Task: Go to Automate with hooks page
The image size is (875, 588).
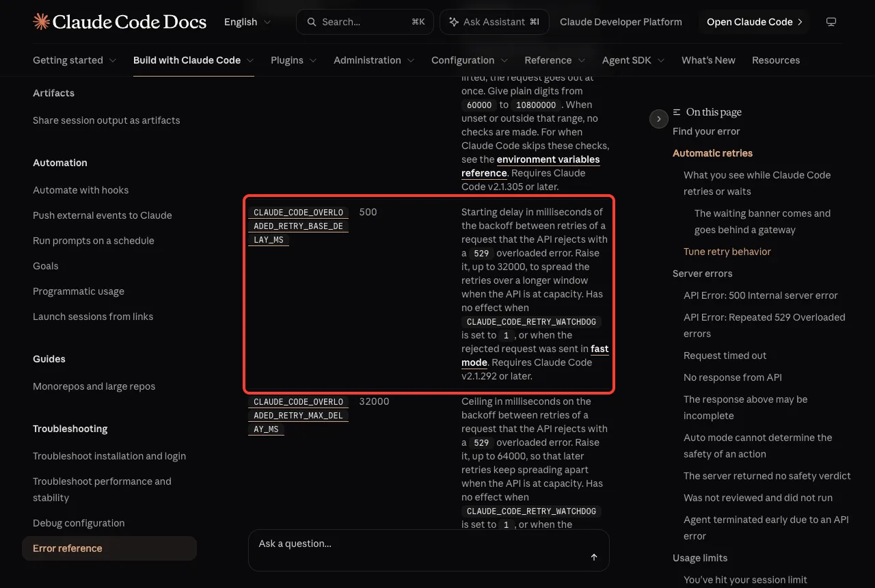Action: click(81, 190)
